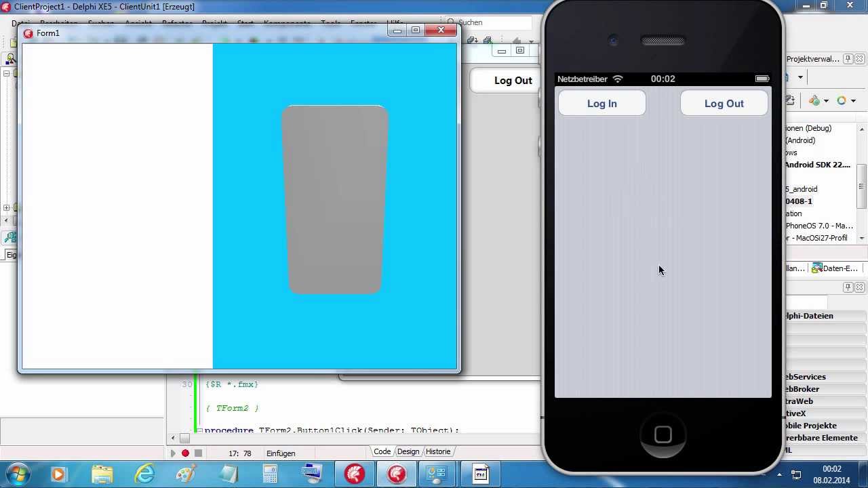868x488 pixels.
Task: Select the PhoneOS 7.0 - Ma... tree item
Action: (x=818, y=226)
